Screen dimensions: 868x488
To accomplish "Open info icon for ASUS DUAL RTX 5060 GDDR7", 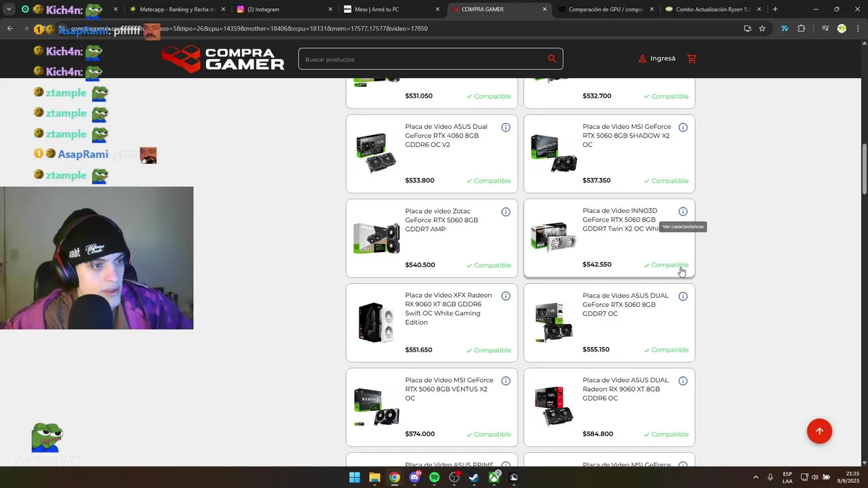I will 683,296.
